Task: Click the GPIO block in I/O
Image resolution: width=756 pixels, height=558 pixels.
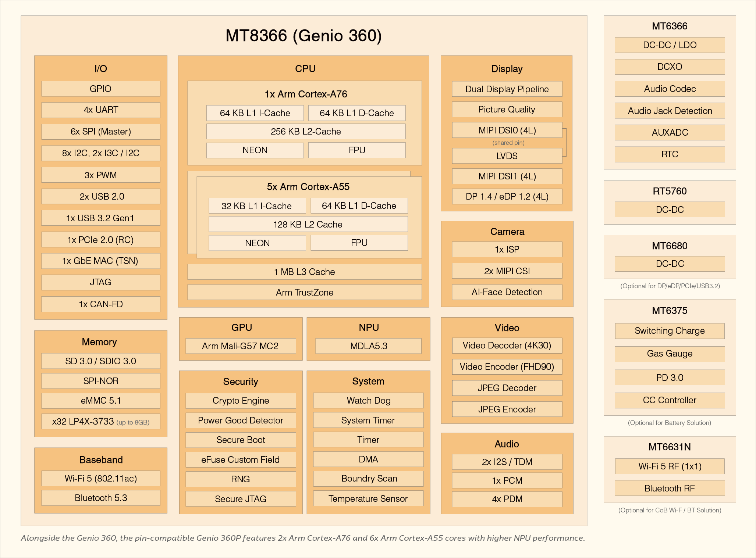Action: [x=100, y=89]
